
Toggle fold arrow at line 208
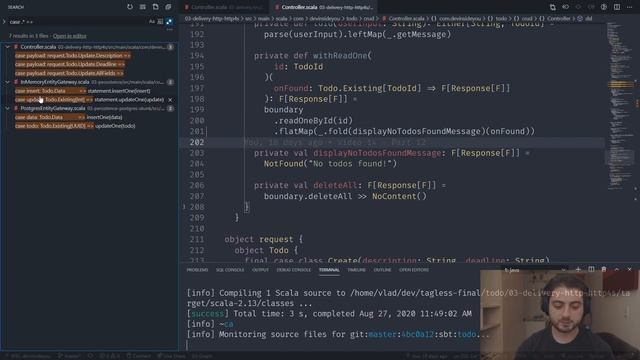[184, 207]
